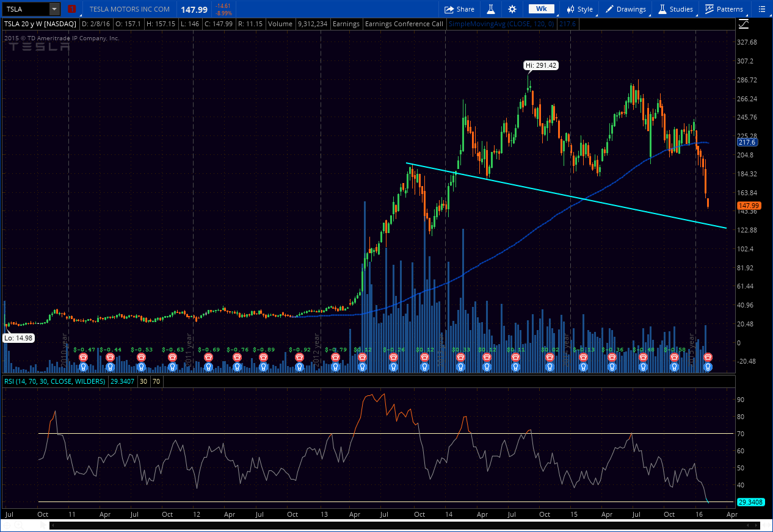This screenshot has width=773, height=532.
Task: Click the earnings phone icon under $0.33
Action: pos(460,357)
